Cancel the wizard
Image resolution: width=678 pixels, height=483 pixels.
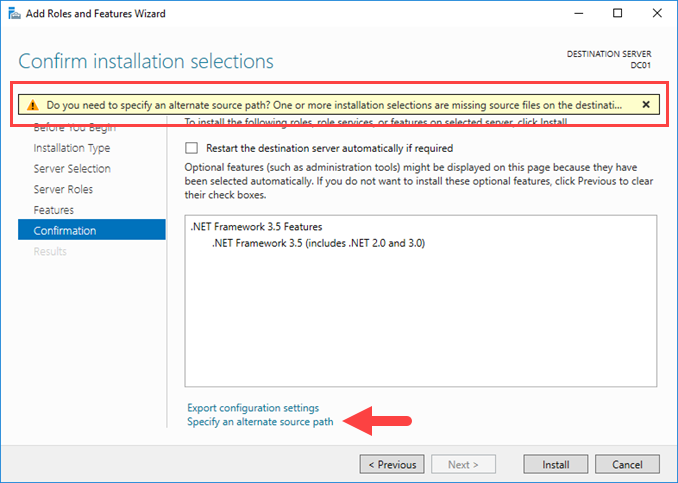(x=627, y=464)
